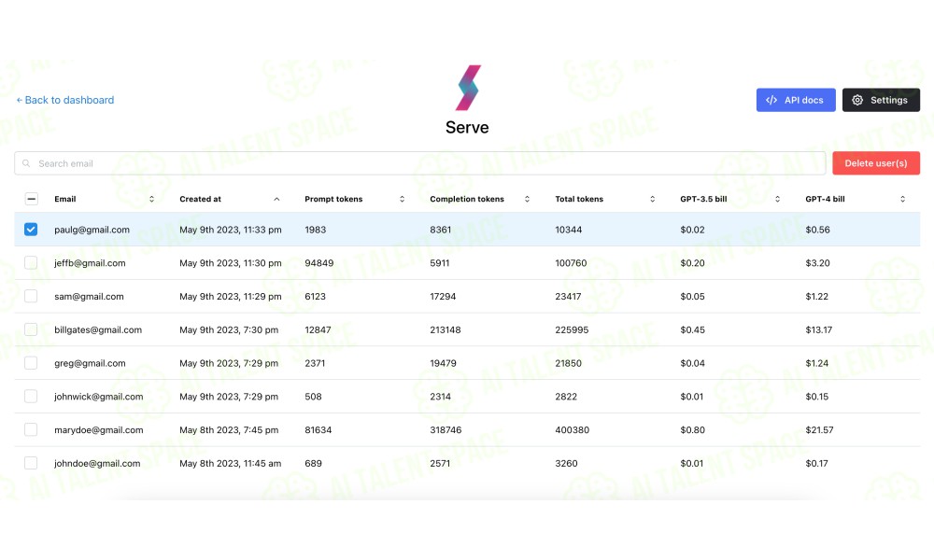Check the billgates@gmail.com row checkbox
This screenshot has height=560, width=934.
tap(31, 329)
